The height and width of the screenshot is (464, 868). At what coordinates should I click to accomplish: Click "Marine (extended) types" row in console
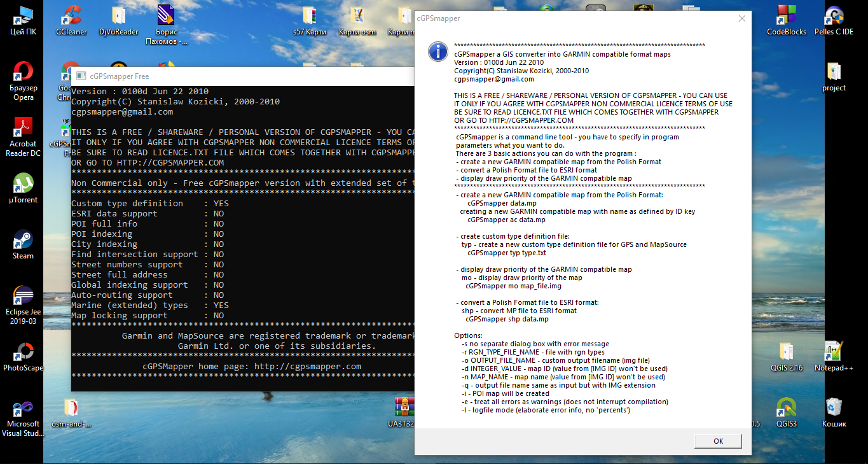[x=150, y=306]
